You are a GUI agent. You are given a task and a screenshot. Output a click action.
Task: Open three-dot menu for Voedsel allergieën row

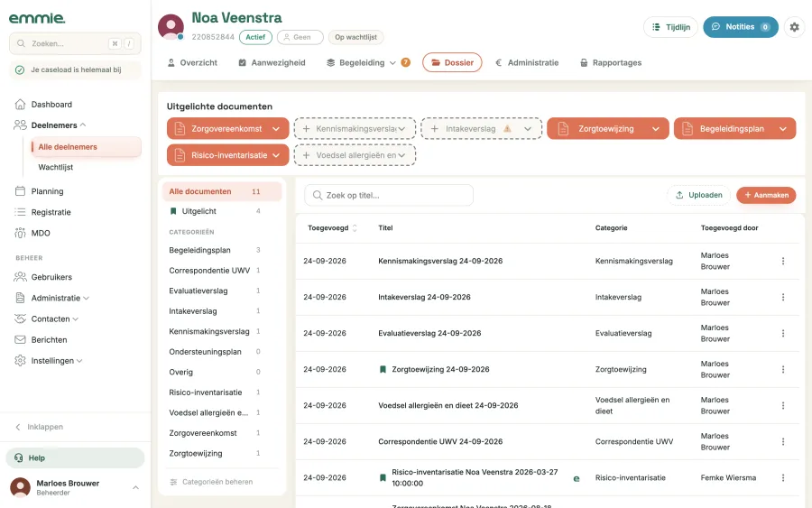(x=783, y=405)
